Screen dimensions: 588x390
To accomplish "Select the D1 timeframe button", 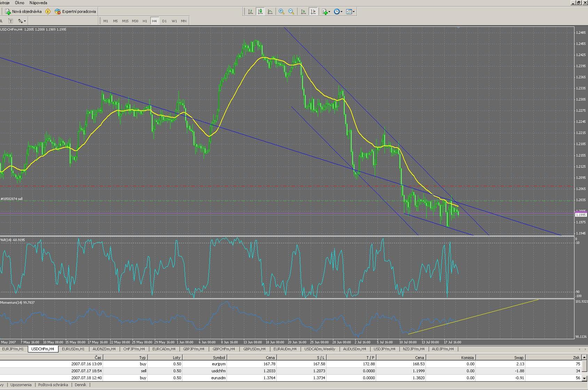I will tap(164, 21).
